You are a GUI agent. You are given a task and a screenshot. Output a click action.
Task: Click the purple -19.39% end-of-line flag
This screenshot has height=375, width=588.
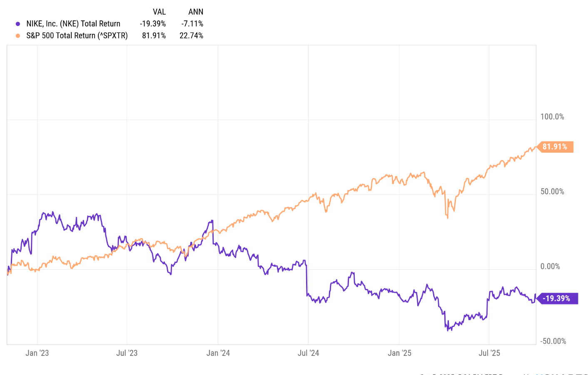[557, 298]
